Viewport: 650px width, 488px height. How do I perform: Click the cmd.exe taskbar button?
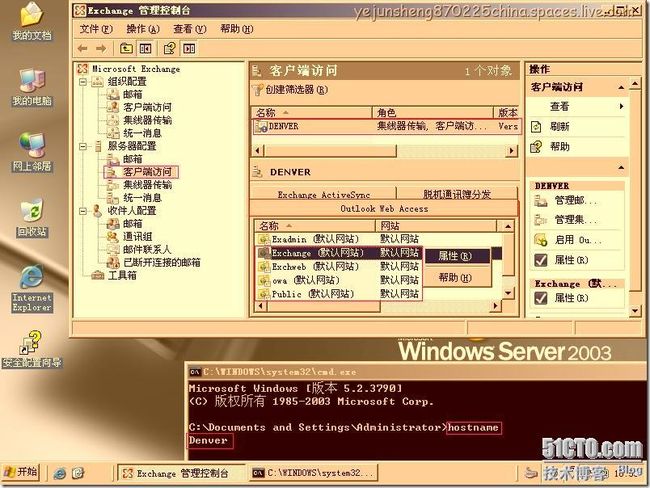point(314,473)
